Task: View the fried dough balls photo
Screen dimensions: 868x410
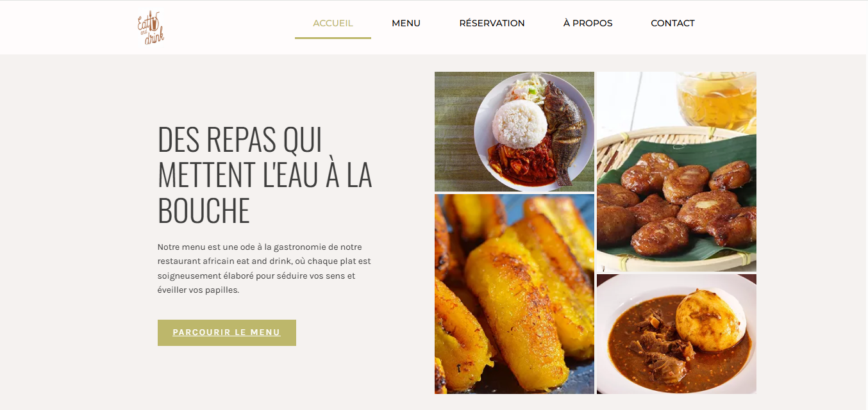Action: point(676,172)
